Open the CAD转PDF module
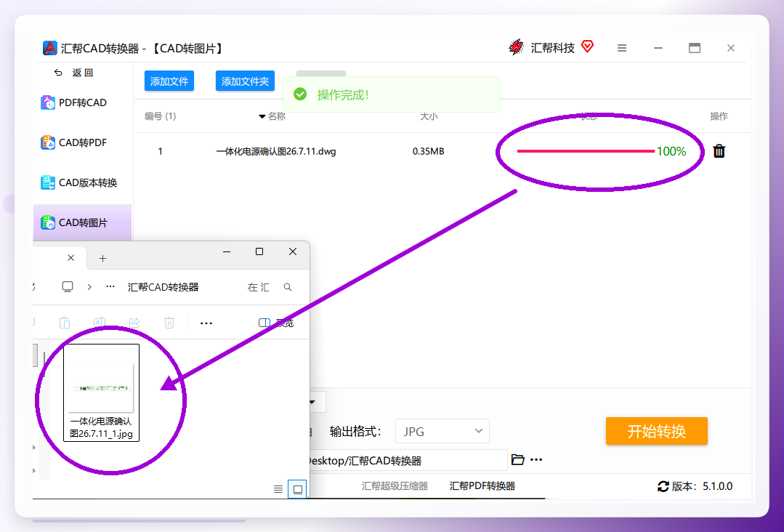The height and width of the screenshot is (532, 784). click(x=73, y=142)
